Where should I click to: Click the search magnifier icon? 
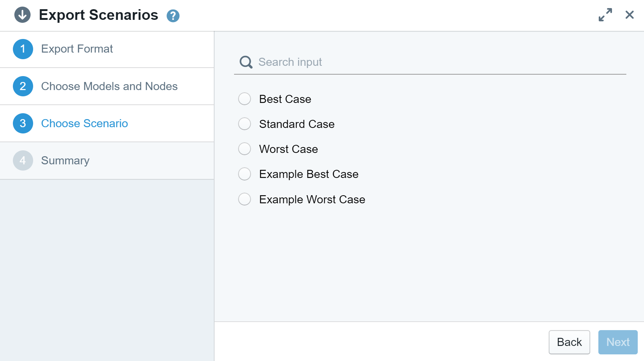[246, 62]
